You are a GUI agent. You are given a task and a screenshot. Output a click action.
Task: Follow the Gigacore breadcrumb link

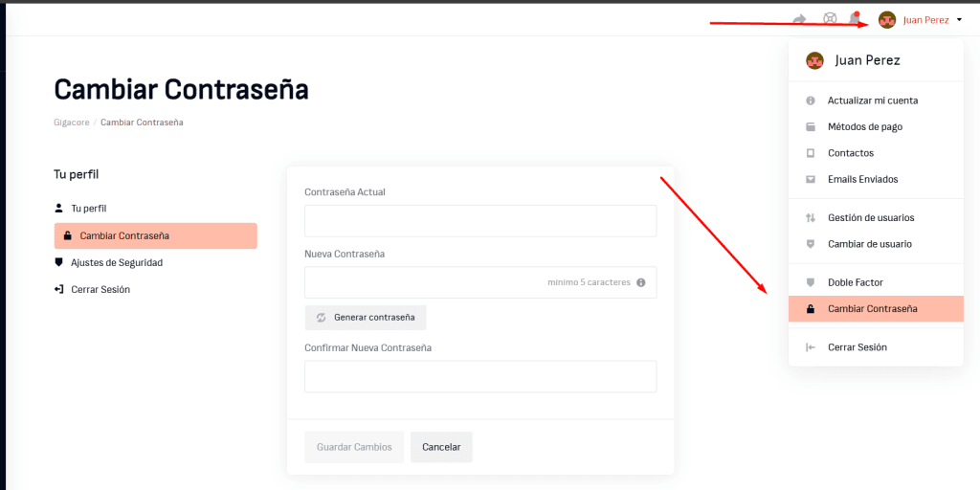[72, 122]
